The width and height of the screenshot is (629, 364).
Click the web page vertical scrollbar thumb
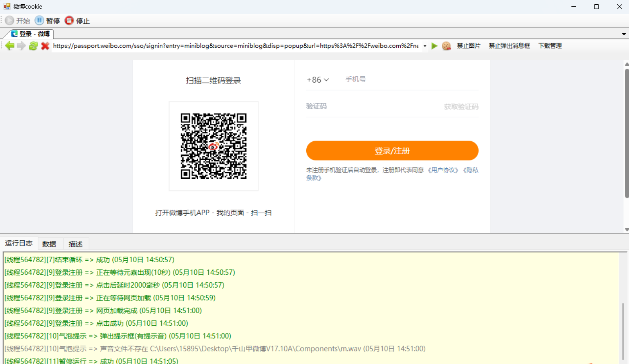pos(627,133)
